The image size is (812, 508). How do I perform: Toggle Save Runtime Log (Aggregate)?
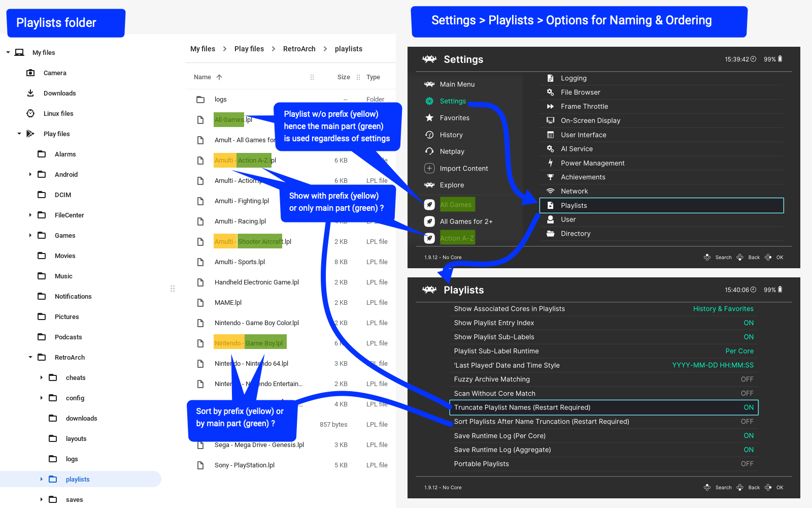pyautogui.click(x=604, y=450)
